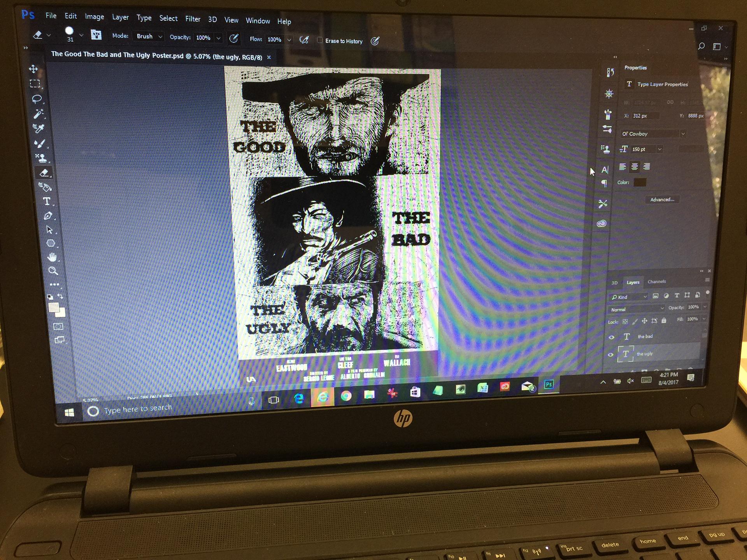Open the File menu

[x=51, y=16]
